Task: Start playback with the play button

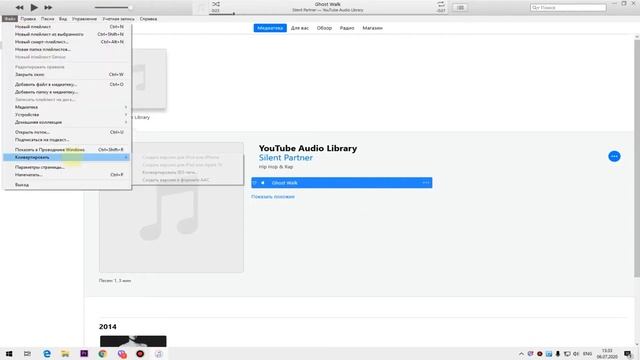Action: click(34, 7)
